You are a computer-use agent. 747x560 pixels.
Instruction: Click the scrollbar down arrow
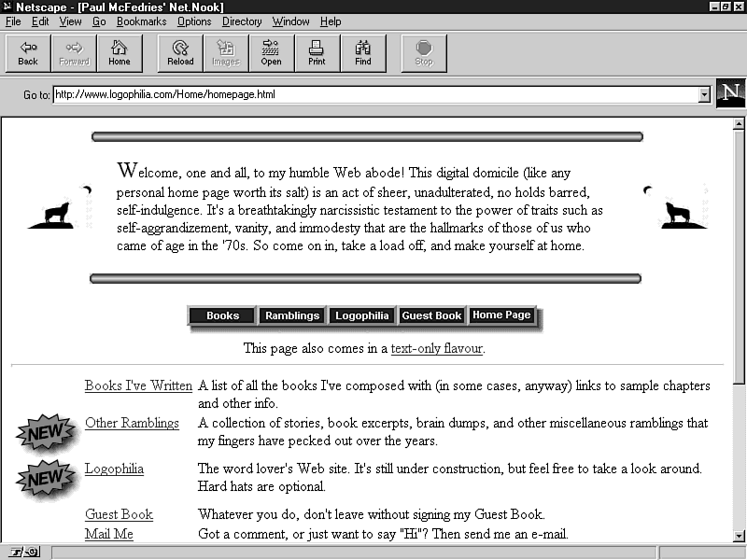739,536
